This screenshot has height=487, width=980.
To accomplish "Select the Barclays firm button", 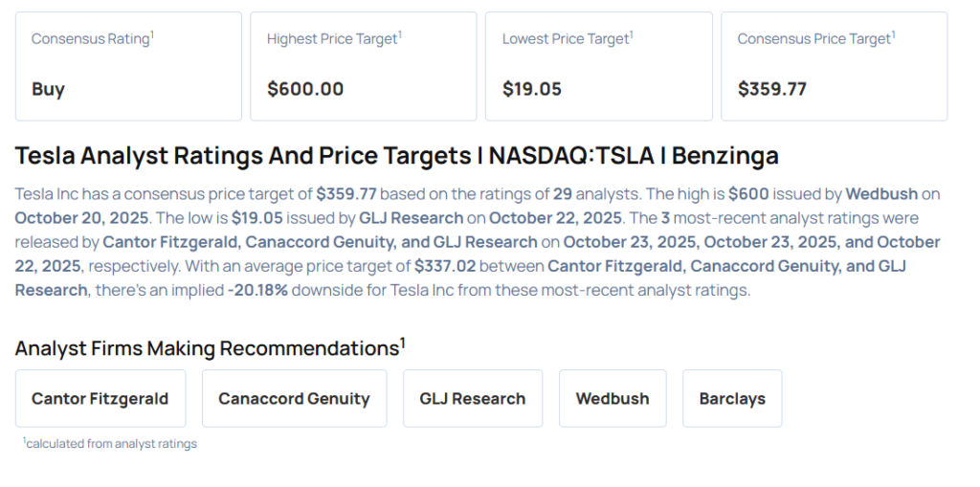I will (x=732, y=398).
